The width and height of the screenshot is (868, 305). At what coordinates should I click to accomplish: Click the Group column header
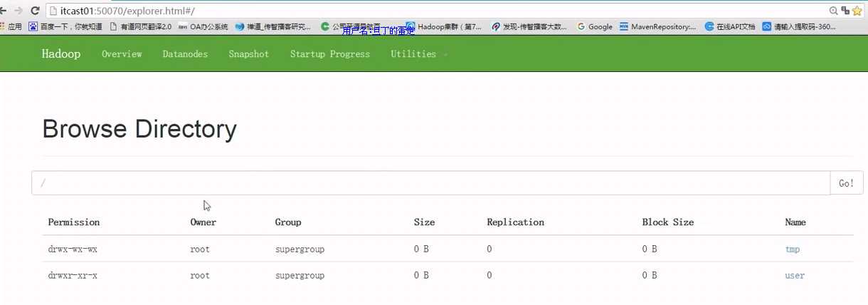(288, 222)
